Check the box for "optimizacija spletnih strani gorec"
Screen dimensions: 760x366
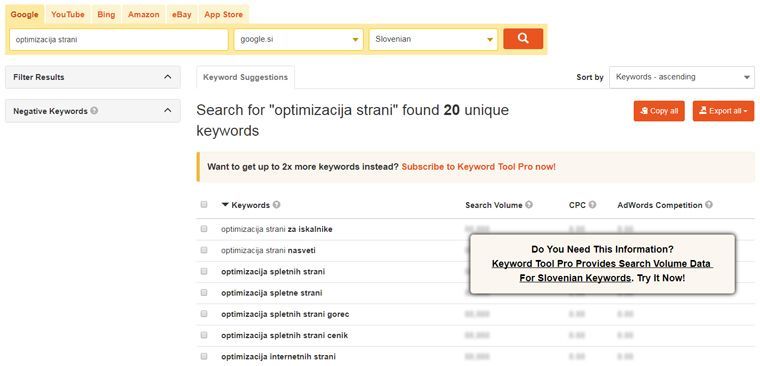[204, 314]
